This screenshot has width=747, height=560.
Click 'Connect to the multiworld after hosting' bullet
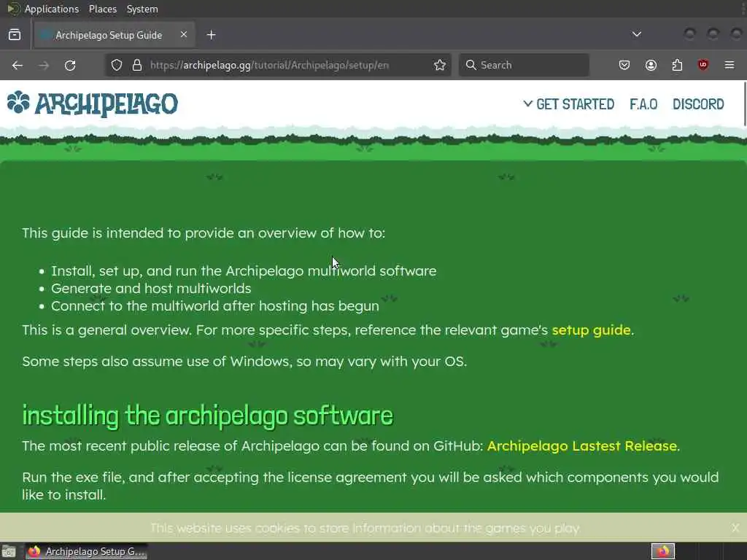(x=215, y=306)
